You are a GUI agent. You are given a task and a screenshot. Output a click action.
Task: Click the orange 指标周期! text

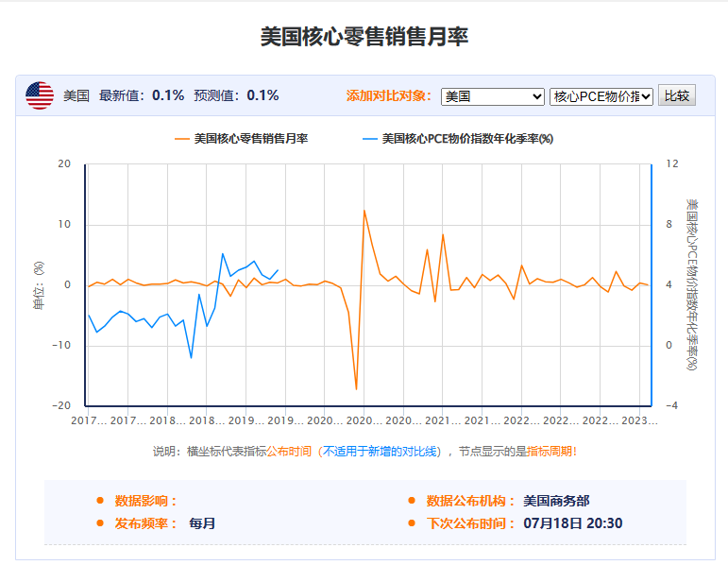(x=552, y=452)
